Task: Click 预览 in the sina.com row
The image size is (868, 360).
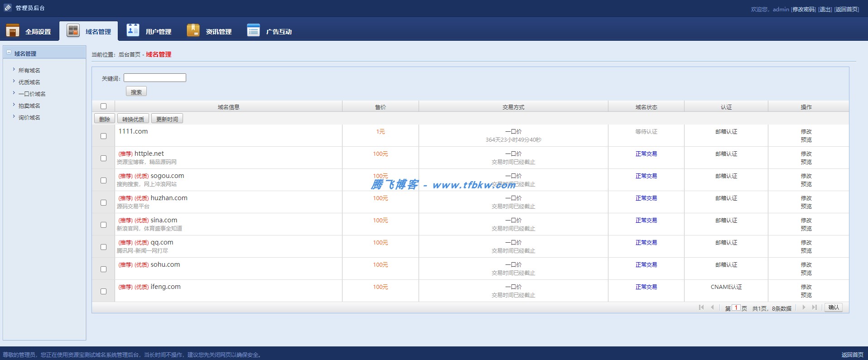Action: 806,229
